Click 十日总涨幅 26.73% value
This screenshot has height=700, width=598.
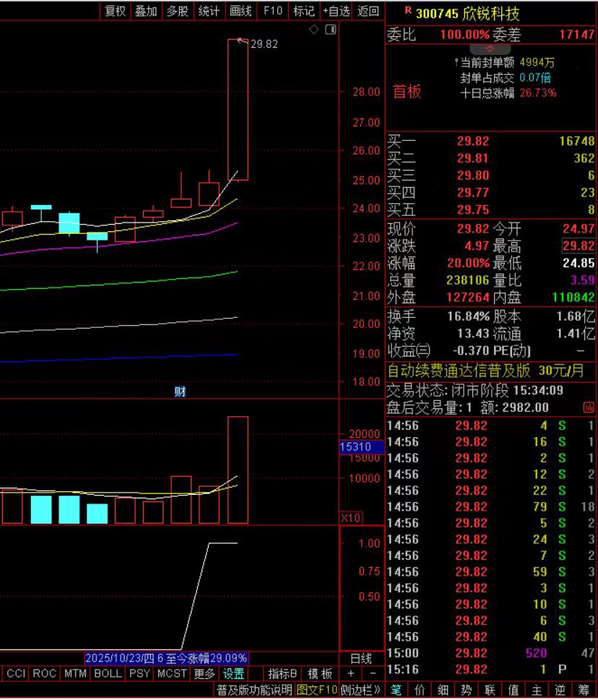tap(538, 93)
